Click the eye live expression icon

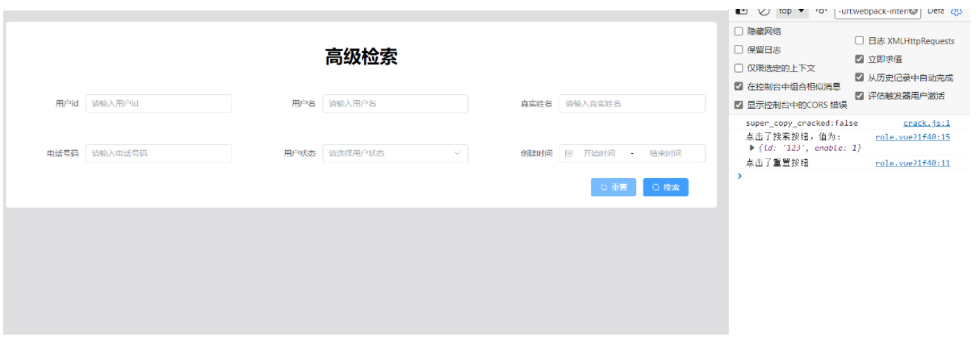(821, 10)
